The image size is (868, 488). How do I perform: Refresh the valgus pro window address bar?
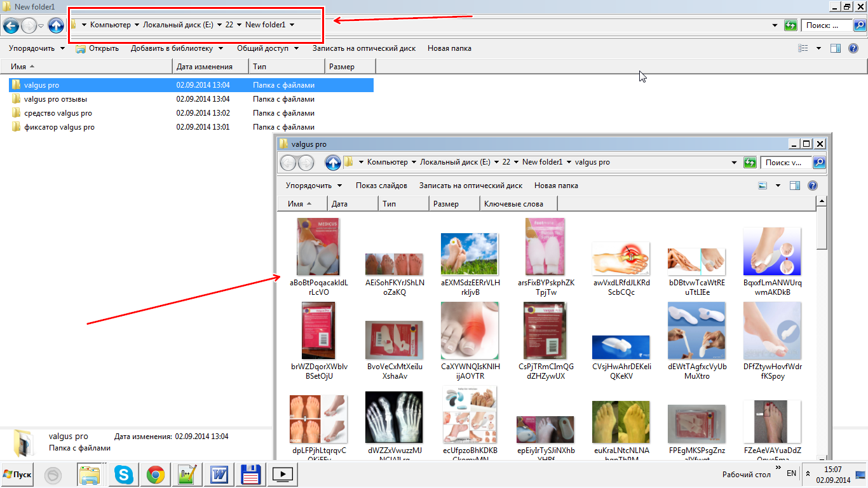[750, 163]
